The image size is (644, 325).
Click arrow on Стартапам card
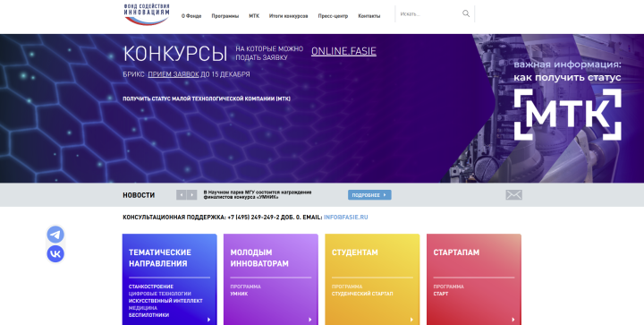[513, 320]
